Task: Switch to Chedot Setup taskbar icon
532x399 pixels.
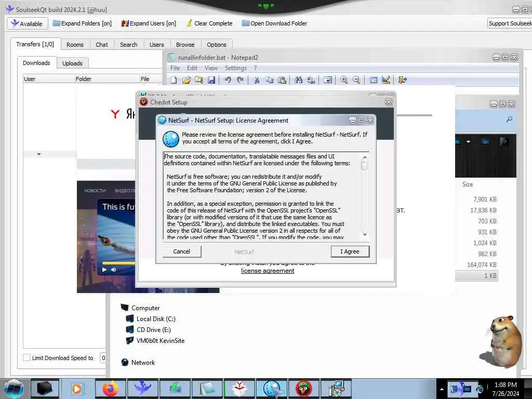Action: [304, 389]
